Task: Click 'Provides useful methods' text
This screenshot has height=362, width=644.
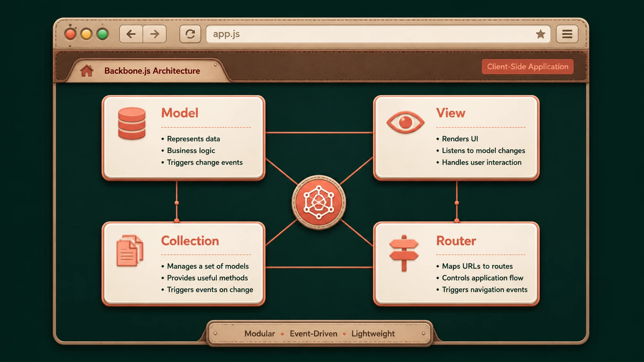Action: [207, 278]
